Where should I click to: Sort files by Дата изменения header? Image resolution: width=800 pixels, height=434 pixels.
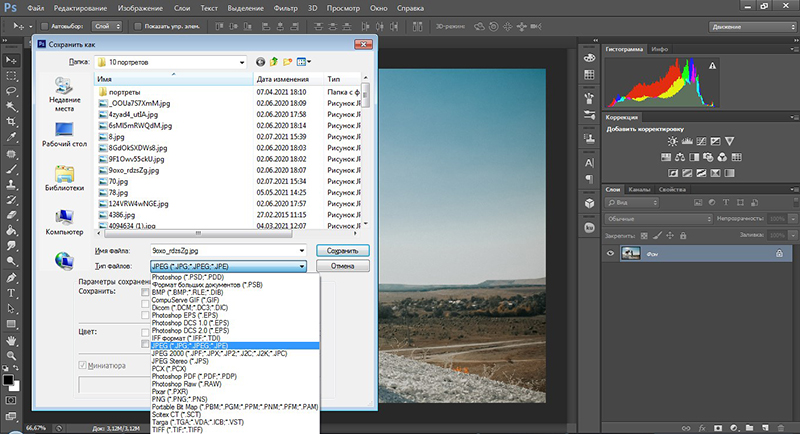coord(289,79)
